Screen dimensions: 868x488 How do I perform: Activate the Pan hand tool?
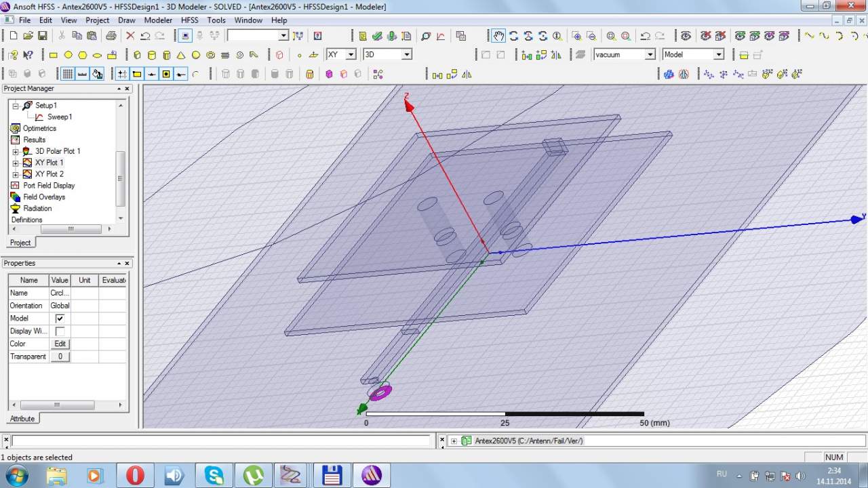pos(498,36)
